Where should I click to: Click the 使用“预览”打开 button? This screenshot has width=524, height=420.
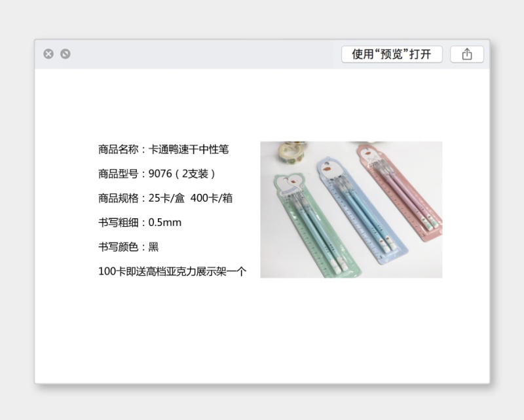[392, 54]
